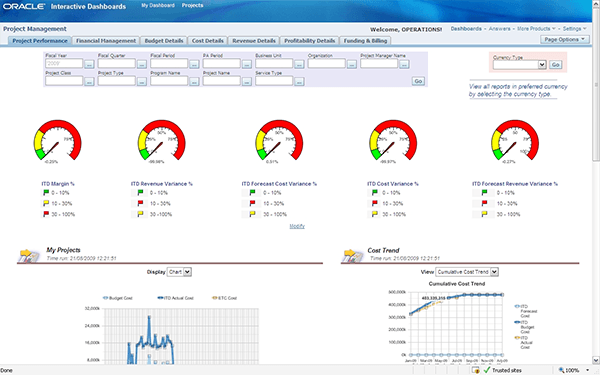Click Go button in the filter panel
This screenshot has height=375, width=600.
(418, 81)
